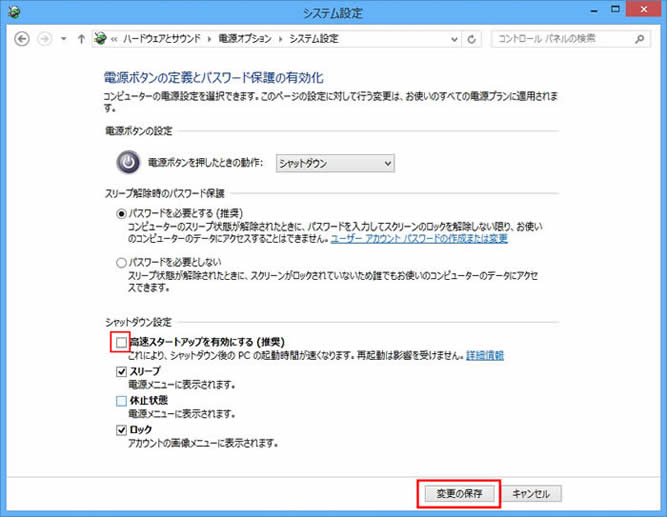Navigate to 電源オプション breadcrumb
The width and height of the screenshot is (667, 517).
coord(245,39)
